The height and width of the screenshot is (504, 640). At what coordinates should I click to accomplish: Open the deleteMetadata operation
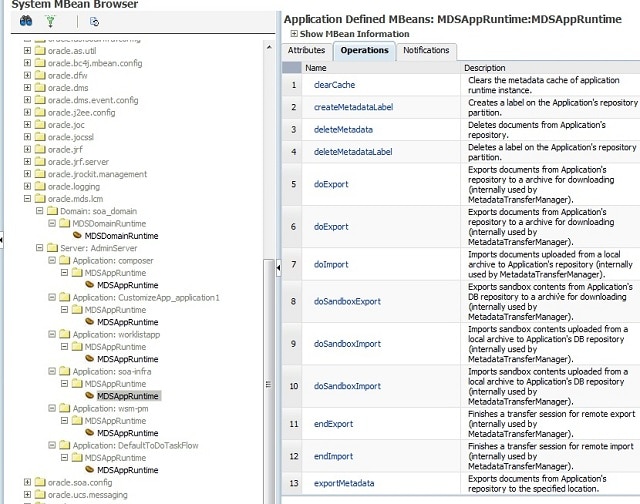tap(343, 130)
